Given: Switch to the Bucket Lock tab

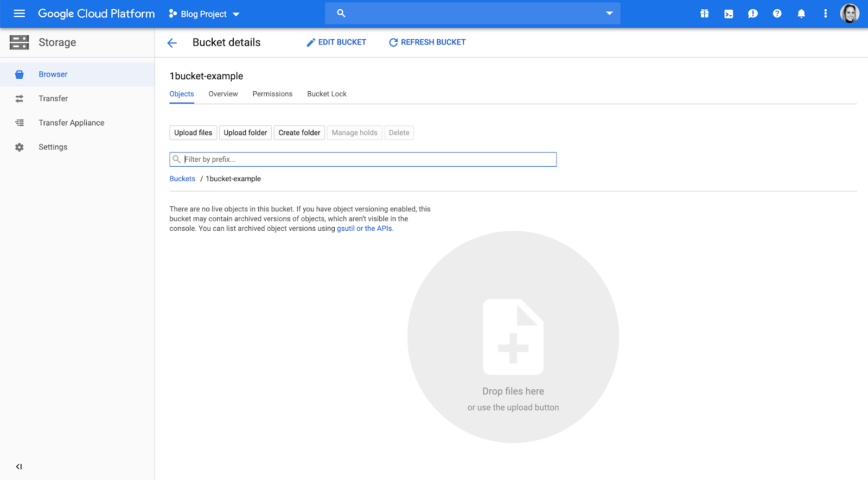Looking at the screenshot, I should (x=327, y=94).
